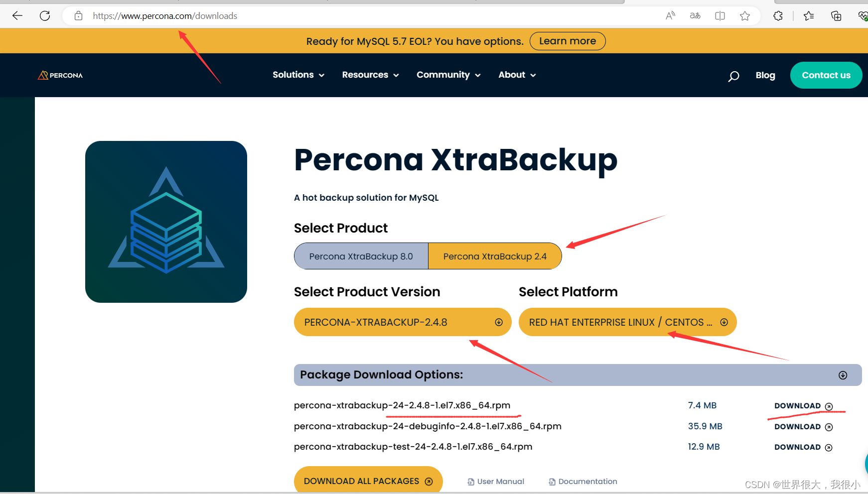Click the percona-xtrabackup-test-24 rpm filename

[x=413, y=447]
